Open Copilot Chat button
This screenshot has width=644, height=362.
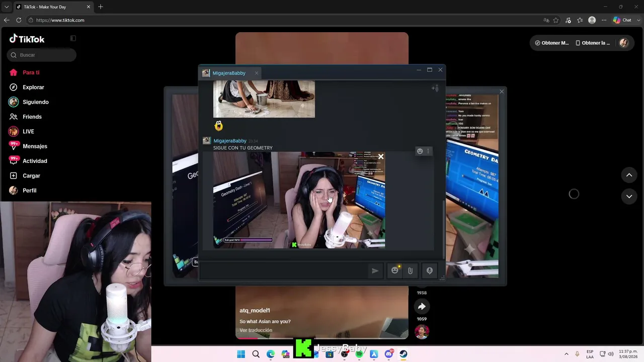click(x=622, y=20)
